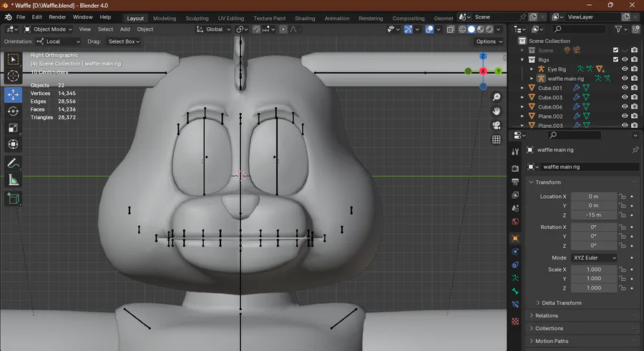Select the Move tool
The width and height of the screenshot is (644, 351).
pos(13,95)
